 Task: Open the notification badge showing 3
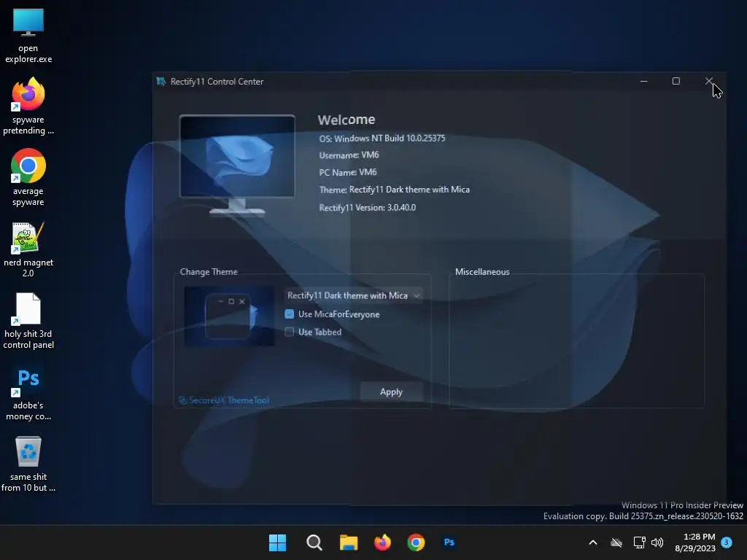727,542
